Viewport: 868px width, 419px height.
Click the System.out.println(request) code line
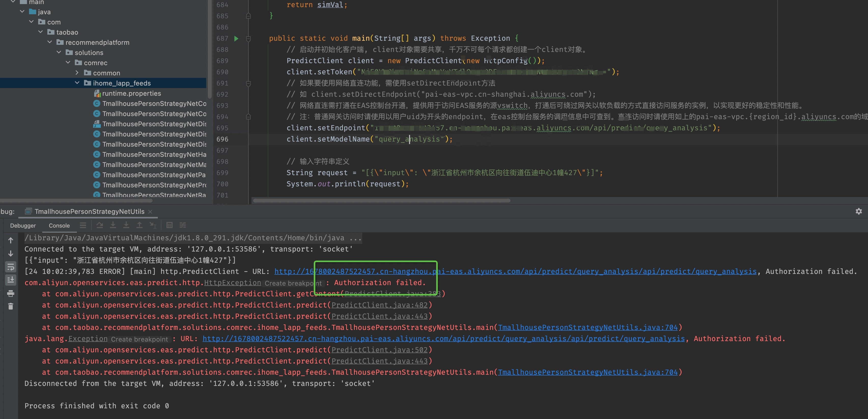point(347,184)
